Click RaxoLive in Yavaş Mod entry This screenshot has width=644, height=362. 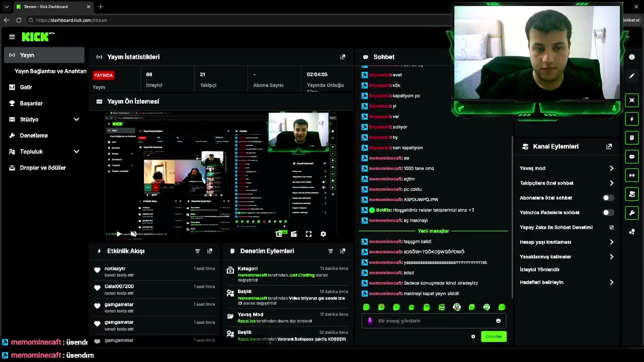247,321
